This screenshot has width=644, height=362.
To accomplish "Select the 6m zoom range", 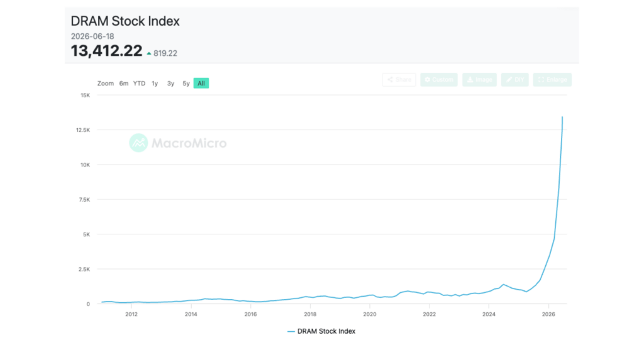I will pyautogui.click(x=124, y=84).
